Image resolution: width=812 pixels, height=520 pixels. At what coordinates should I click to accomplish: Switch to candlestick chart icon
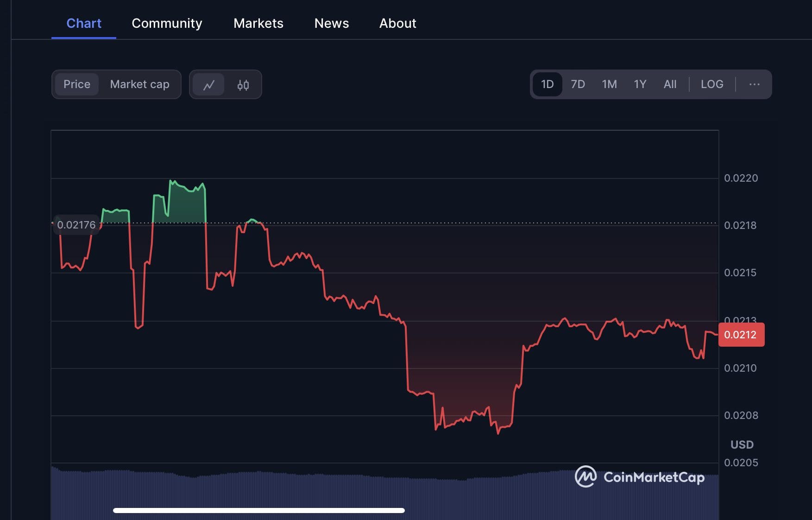[x=243, y=85]
